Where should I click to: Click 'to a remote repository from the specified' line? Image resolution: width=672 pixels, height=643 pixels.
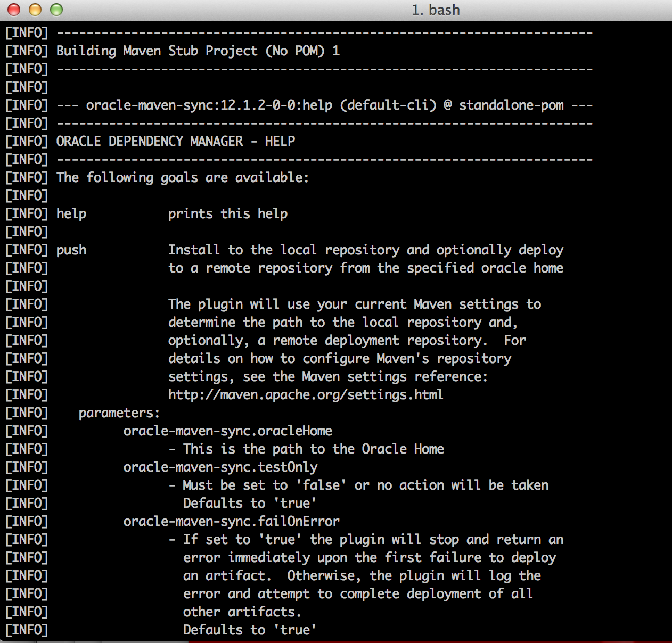click(366, 268)
